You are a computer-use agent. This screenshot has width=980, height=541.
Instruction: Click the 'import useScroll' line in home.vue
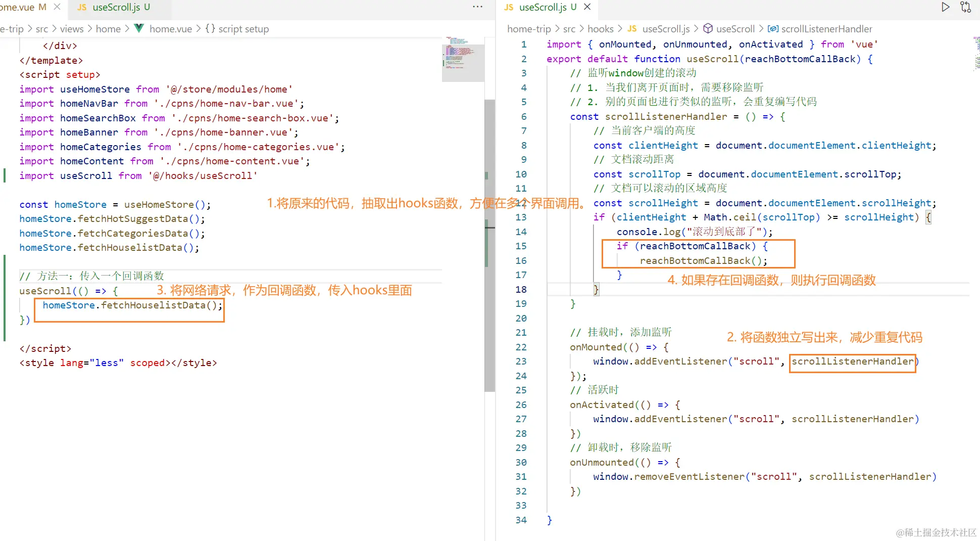(x=138, y=175)
